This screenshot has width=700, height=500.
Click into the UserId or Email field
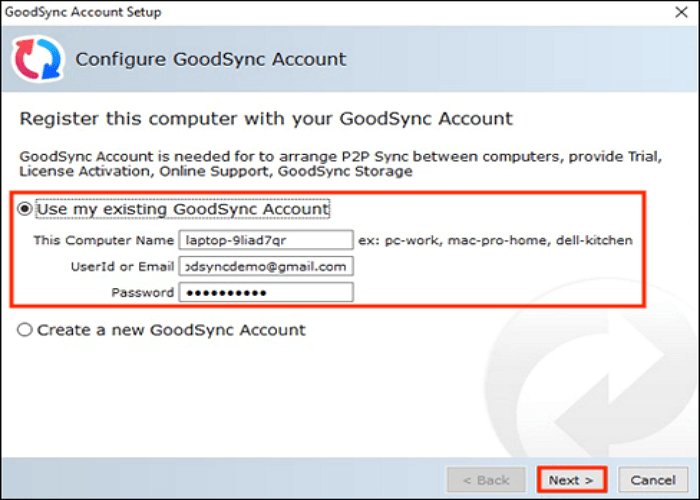pos(265,267)
